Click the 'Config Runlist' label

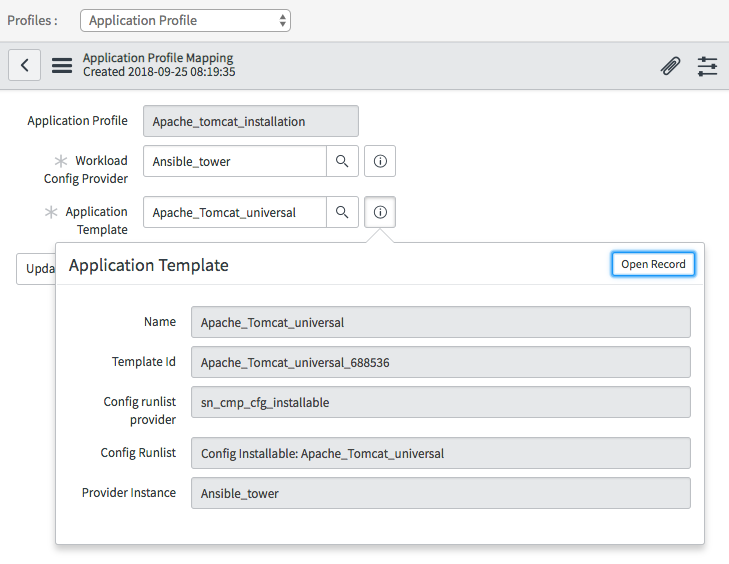pyautogui.click(x=138, y=453)
